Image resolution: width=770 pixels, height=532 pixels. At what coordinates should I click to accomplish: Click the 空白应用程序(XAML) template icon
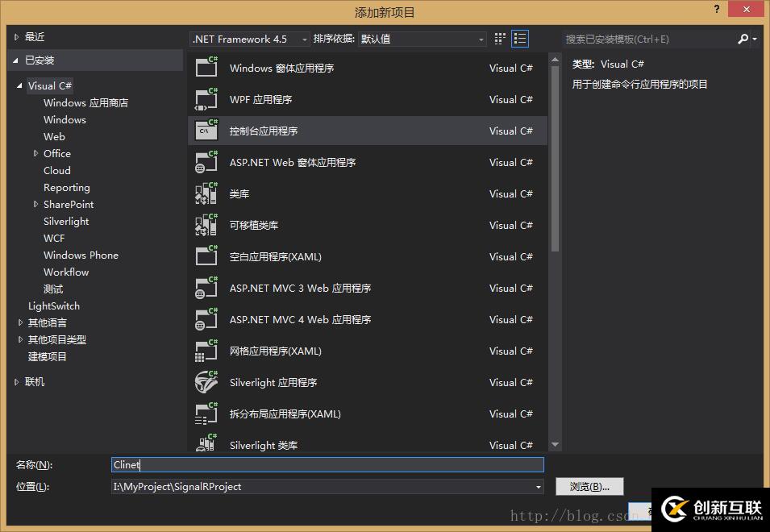point(206,256)
